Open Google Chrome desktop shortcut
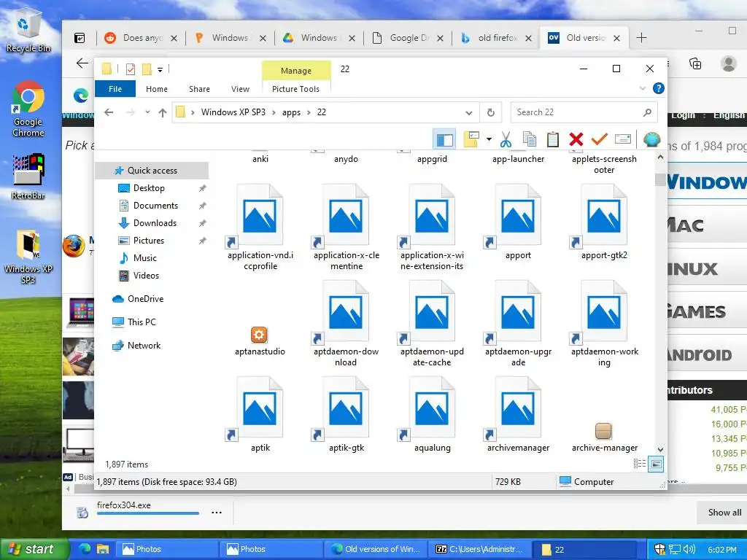The width and height of the screenshot is (747, 560). click(28, 109)
